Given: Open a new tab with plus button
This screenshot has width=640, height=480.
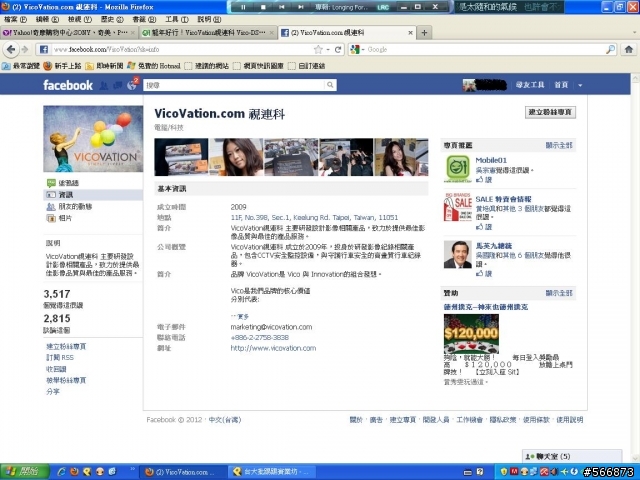Looking at the screenshot, I should [x=424, y=33].
